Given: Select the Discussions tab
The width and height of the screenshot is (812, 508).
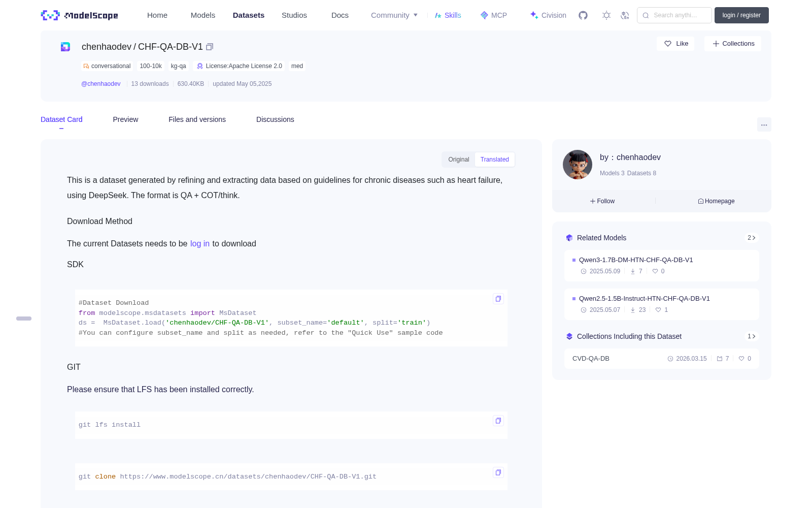Looking at the screenshot, I should tap(275, 119).
